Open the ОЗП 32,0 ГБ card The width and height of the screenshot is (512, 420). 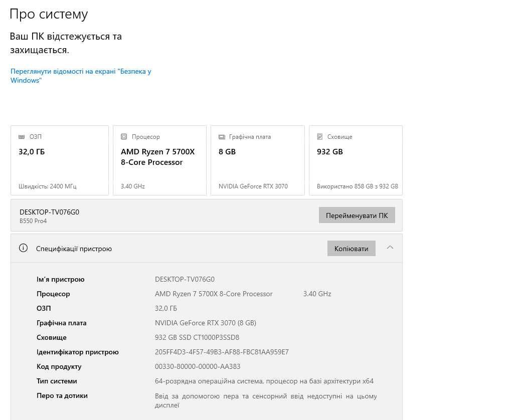60,160
